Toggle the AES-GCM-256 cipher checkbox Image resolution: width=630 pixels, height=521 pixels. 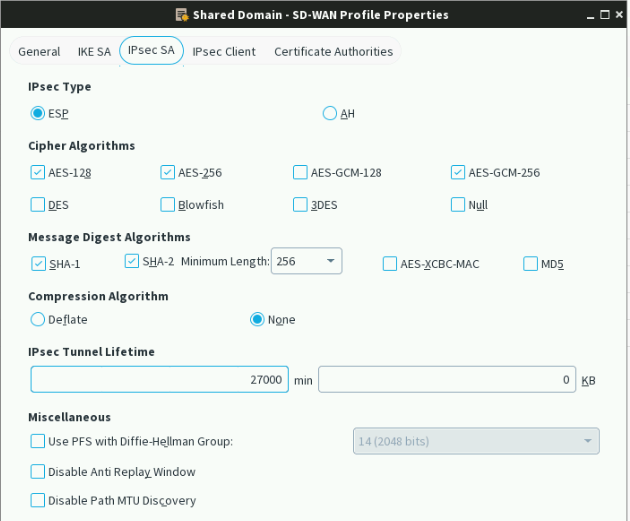[x=458, y=172]
